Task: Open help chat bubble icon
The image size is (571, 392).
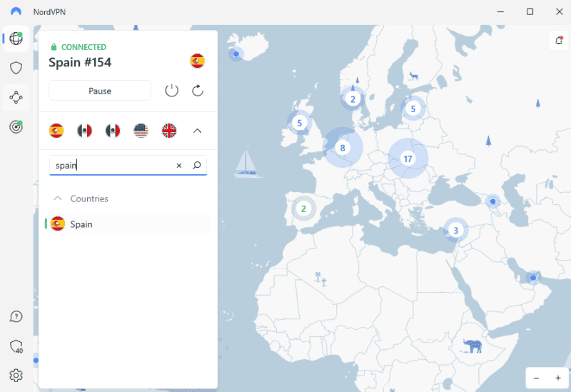Action: [16, 316]
